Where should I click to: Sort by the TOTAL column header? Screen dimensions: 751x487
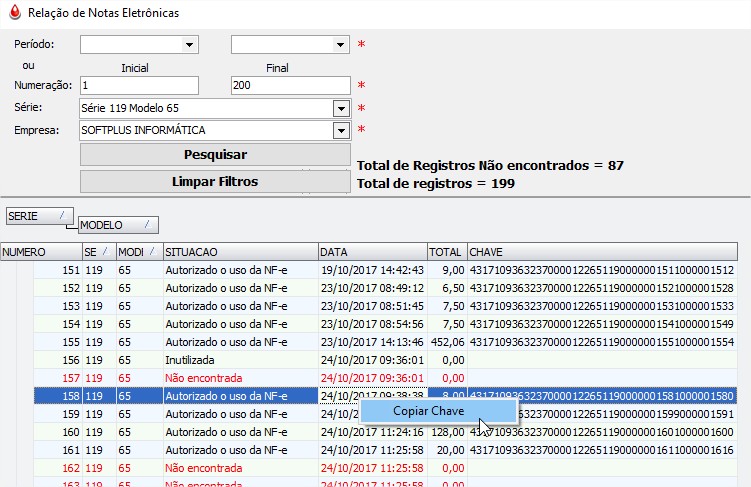(447, 252)
